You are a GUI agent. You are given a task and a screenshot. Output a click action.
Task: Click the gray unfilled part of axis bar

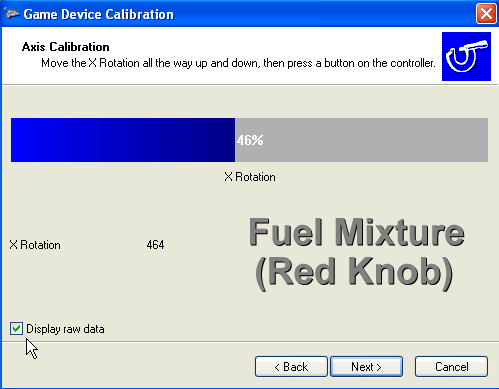tap(361, 140)
